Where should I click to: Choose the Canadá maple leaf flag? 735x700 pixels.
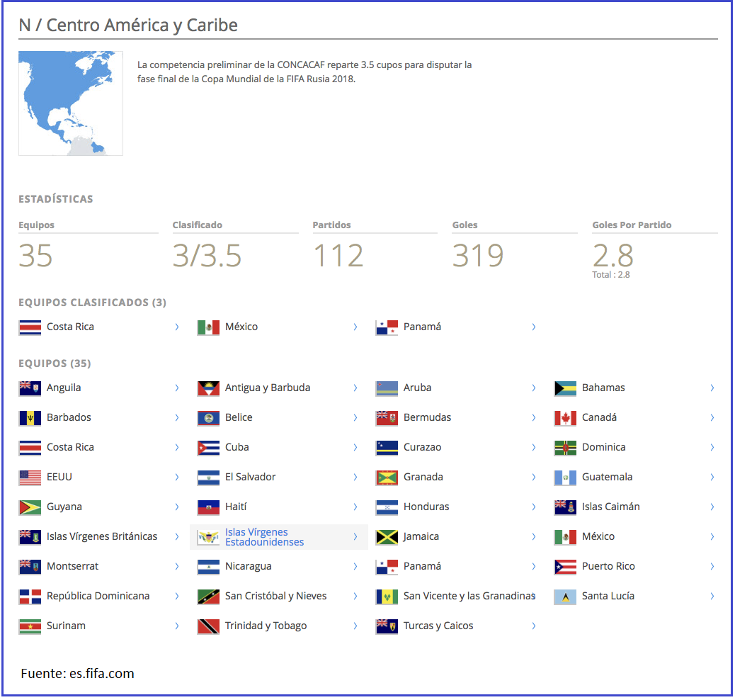[565, 418]
